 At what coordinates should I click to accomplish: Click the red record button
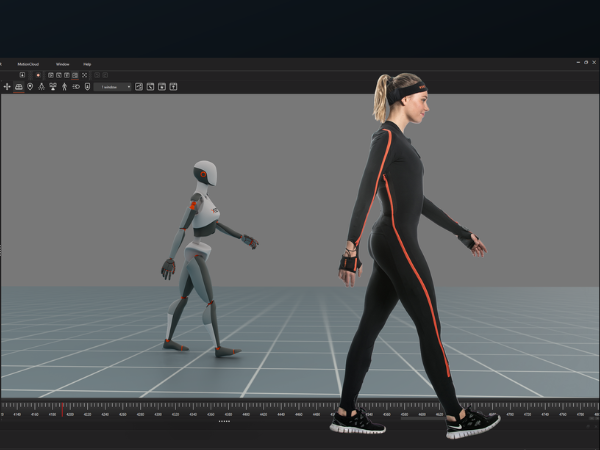37,75
